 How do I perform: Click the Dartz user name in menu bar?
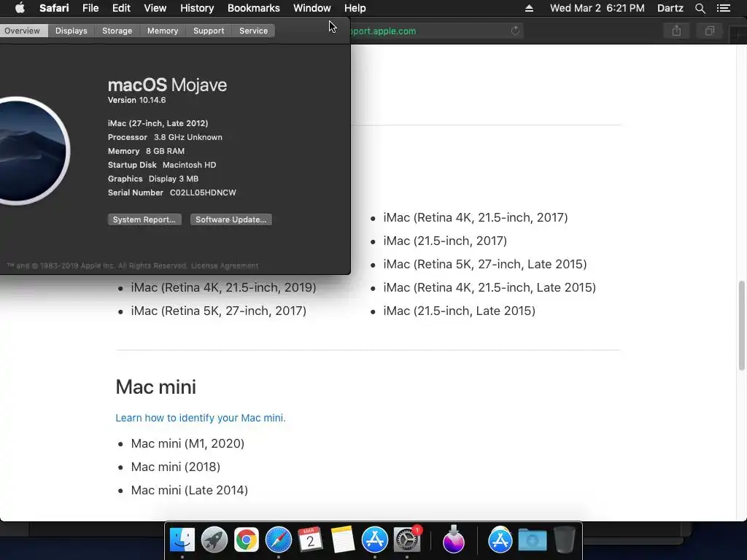670,8
